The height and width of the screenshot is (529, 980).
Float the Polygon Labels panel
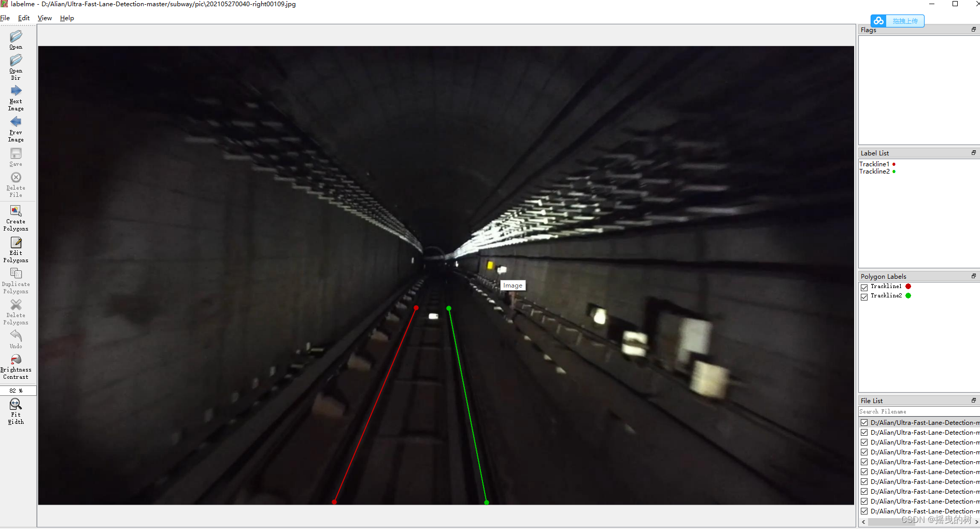[x=974, y=276]
